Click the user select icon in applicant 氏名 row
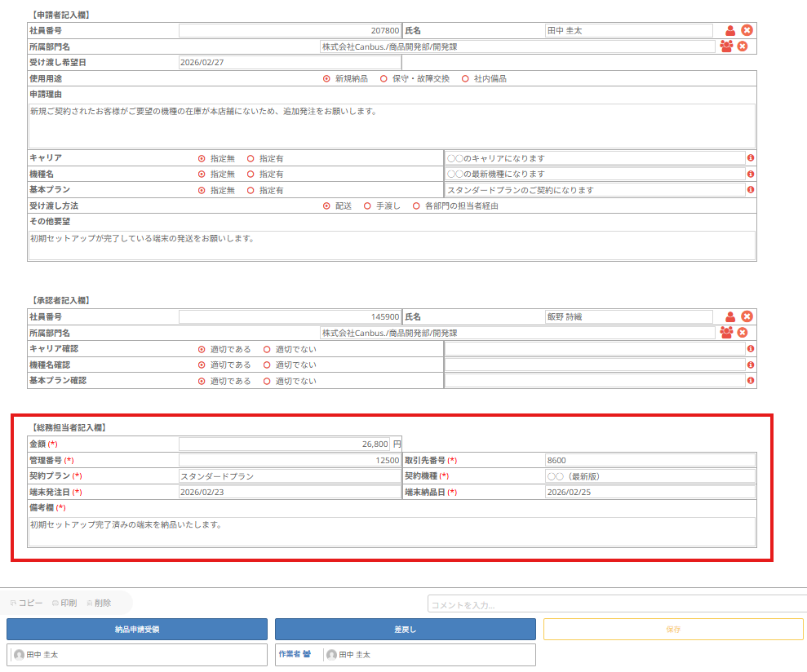807x672 pixels. click(x=730, y=30)
